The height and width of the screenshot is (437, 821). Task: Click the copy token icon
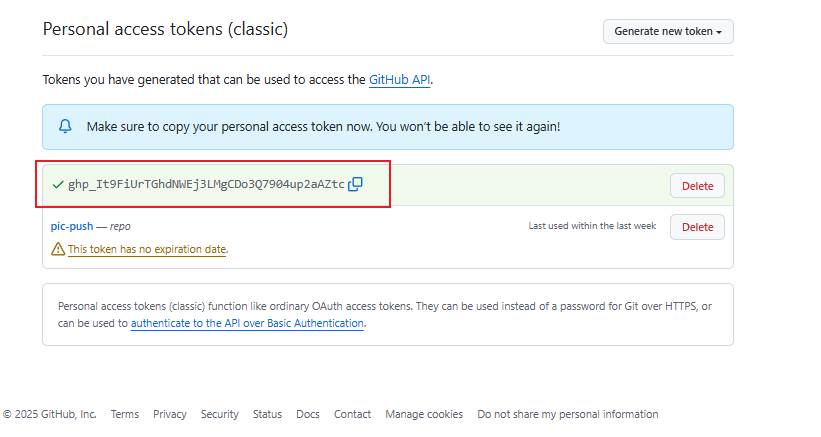pyautogui.click(x=355, y=184)
